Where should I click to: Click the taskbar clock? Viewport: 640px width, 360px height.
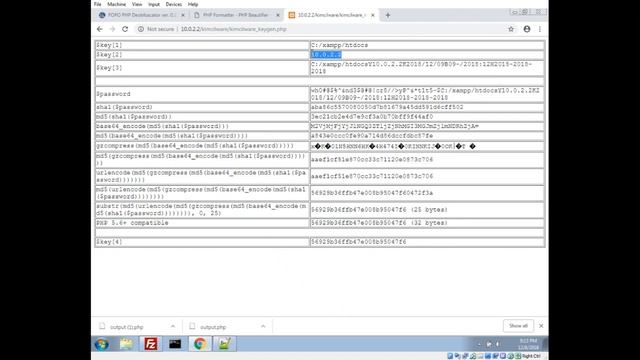[528, 344]
